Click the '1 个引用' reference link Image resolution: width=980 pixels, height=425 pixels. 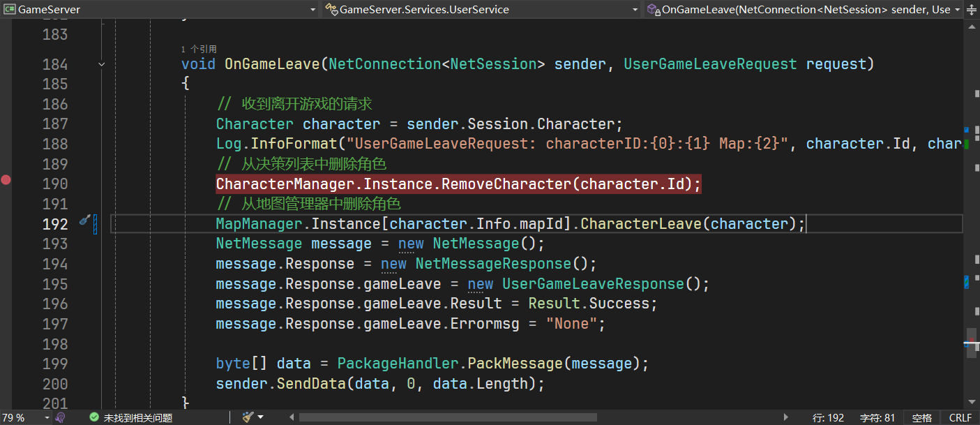(199, 50)
